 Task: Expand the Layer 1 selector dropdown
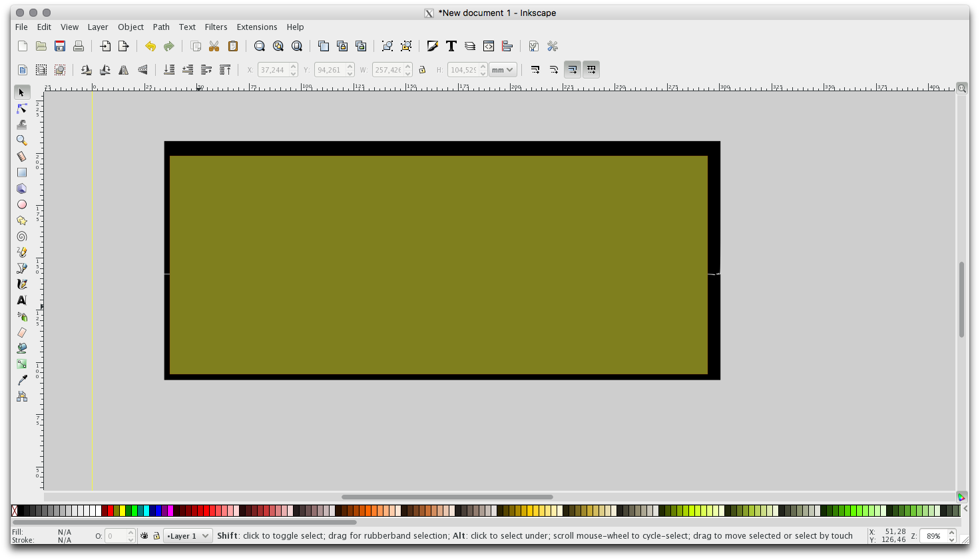pyautogui.click(x=188, y=536)
